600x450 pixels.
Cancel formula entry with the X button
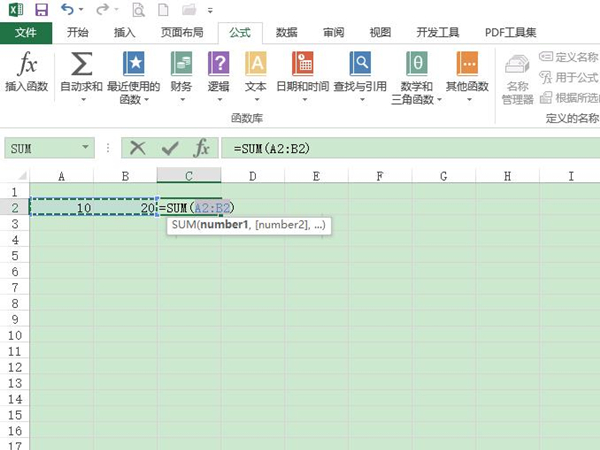coord(138,148)
